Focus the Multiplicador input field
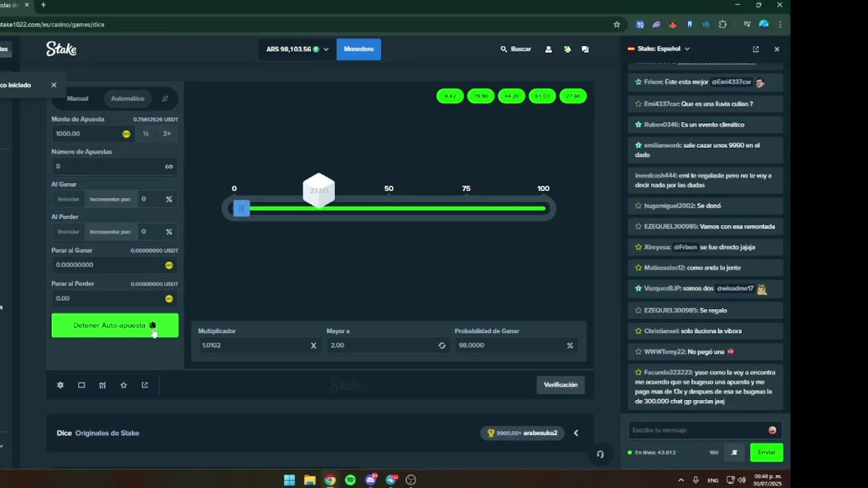 click(x=259, y=346)
